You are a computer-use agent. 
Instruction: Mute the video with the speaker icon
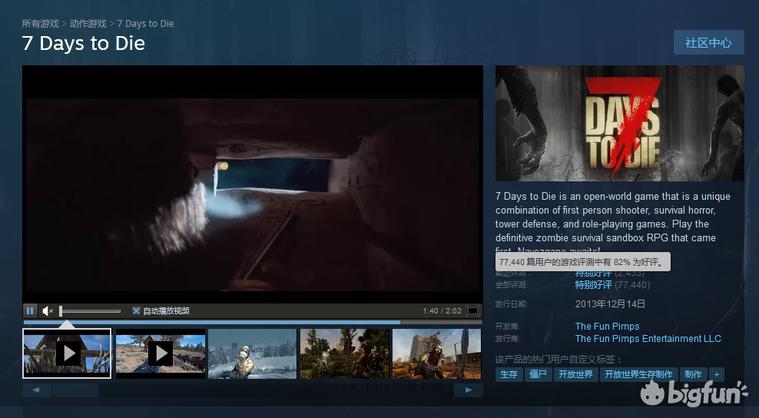47,311
